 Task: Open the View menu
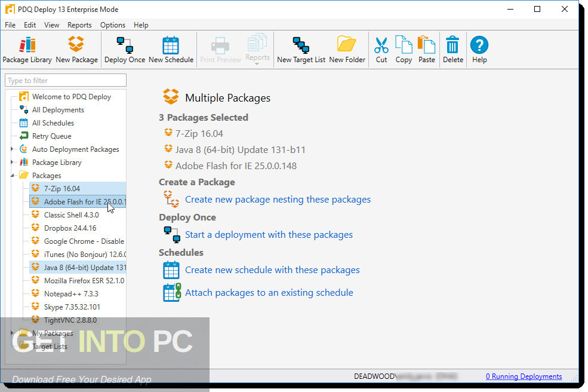click(52, 24)
